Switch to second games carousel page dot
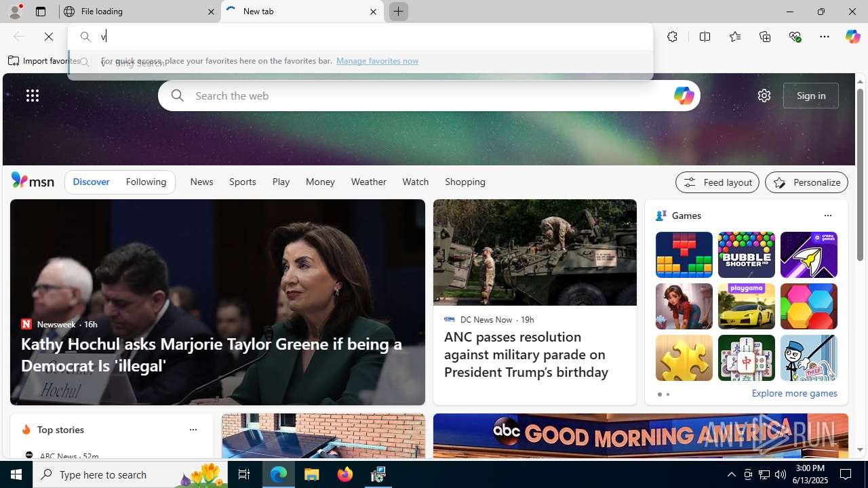Viewport: 868px width, 488px height. [667, 394]
